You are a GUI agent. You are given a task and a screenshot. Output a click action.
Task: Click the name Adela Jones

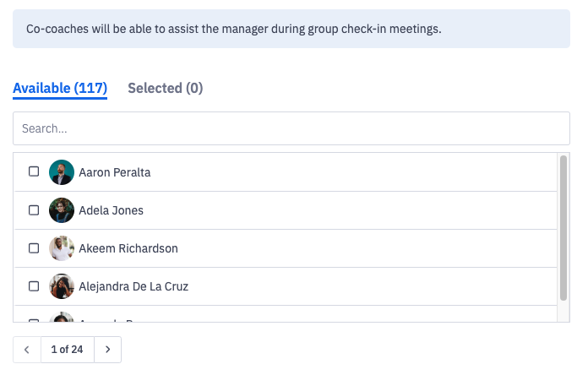click(x=111, y=210)
